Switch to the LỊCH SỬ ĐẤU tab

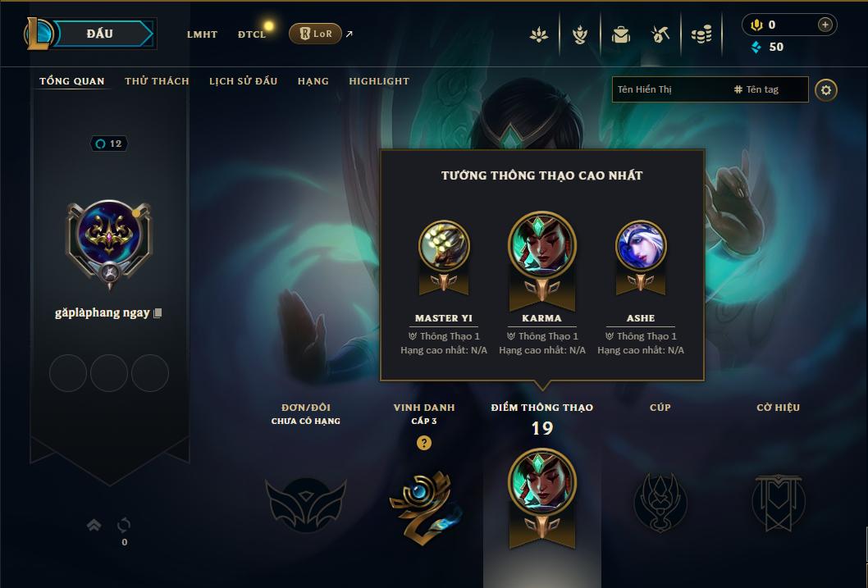click(x=244, y=81)
